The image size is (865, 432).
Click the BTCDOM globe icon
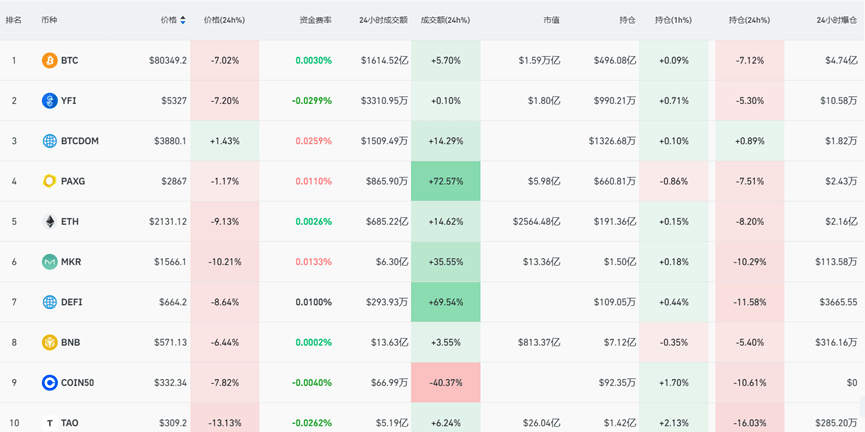tap(49, 141)
